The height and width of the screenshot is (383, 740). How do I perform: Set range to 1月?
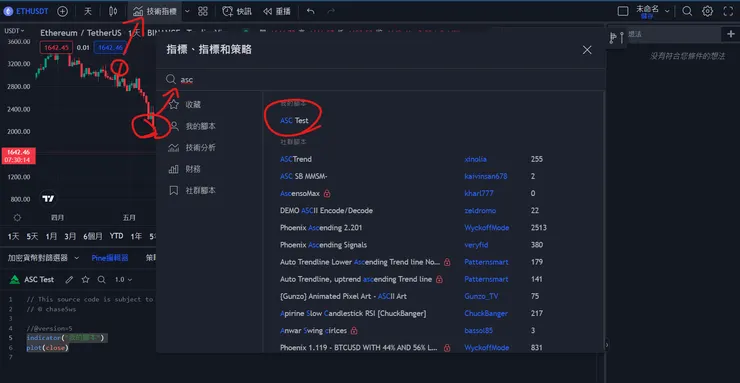(x=51, y=236)
